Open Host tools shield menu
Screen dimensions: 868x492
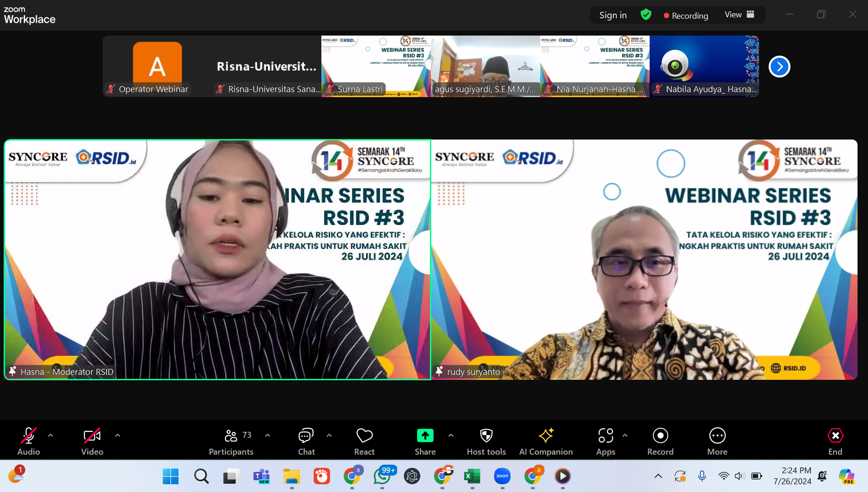coord(486,441)
